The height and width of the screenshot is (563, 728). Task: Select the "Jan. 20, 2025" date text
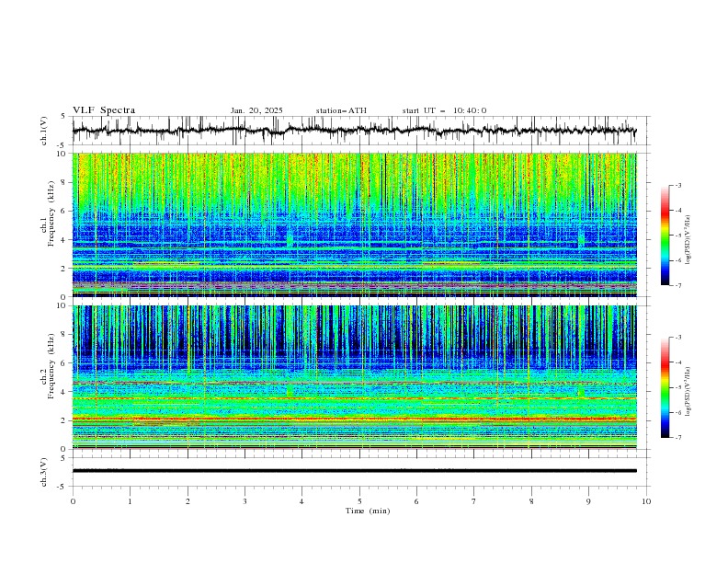click(256, 110)
